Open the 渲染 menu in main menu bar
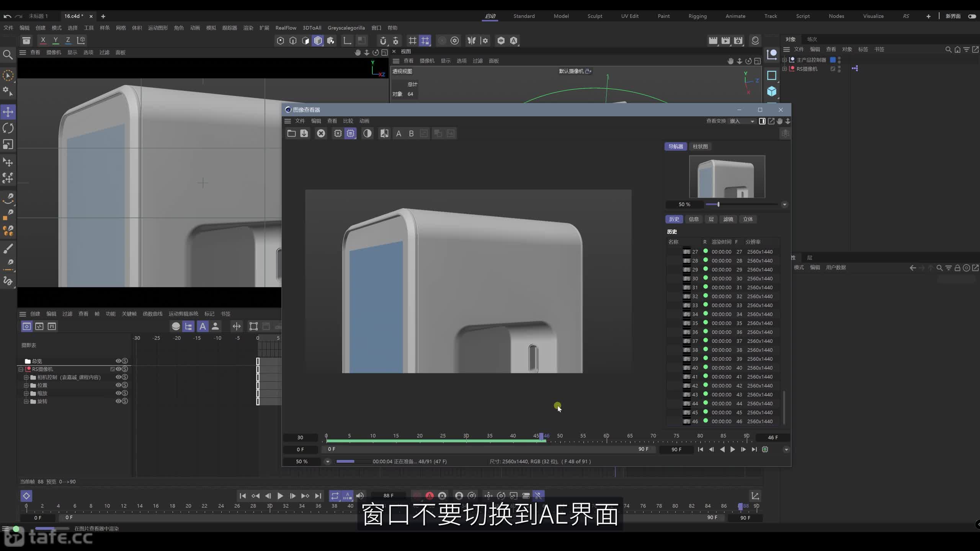This screenshot has height=551, width=980. click(248, 28)
